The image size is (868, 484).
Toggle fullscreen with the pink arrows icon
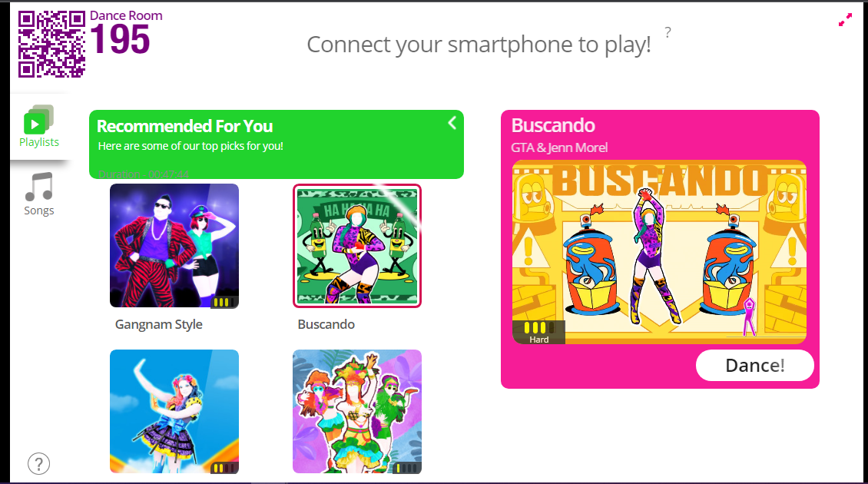[x=845, y=20]
